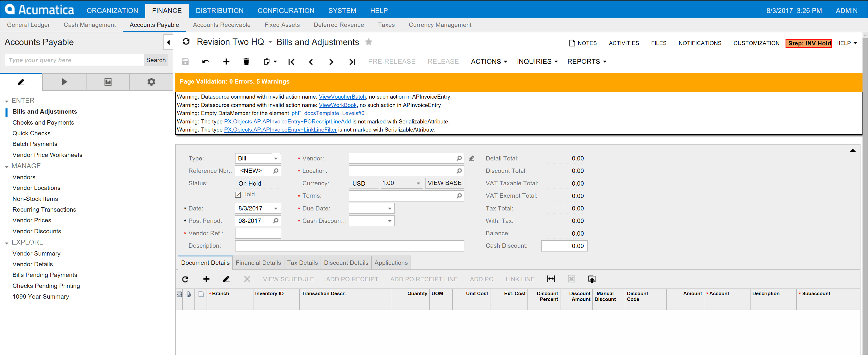
Task: Open the Tax Details tab
Action: pos(302,263)
